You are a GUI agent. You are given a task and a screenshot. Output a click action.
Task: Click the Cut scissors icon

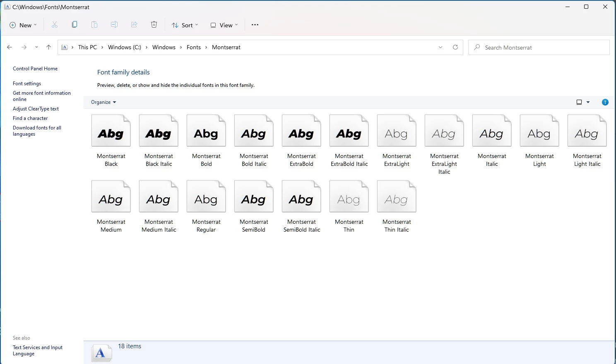point(55,25)
